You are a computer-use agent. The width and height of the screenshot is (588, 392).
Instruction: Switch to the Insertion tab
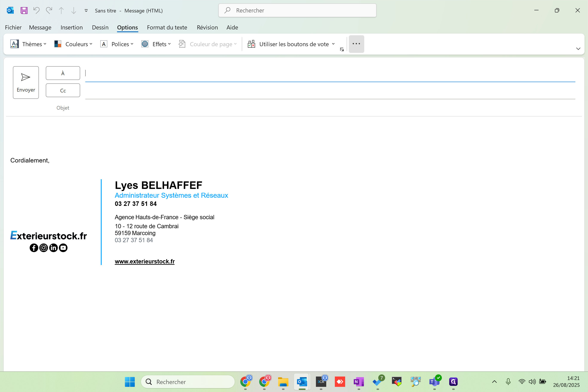72,27
